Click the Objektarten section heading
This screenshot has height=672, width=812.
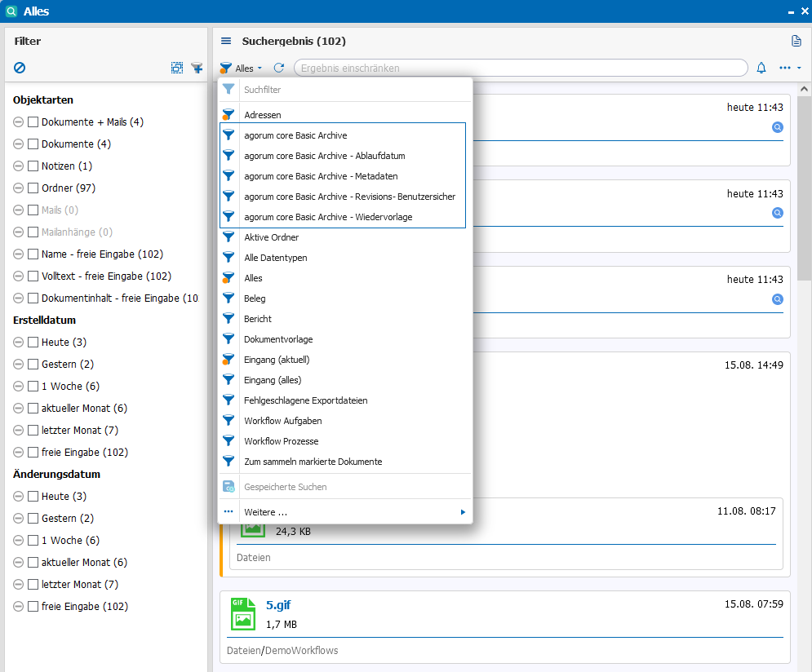(43, 99)
